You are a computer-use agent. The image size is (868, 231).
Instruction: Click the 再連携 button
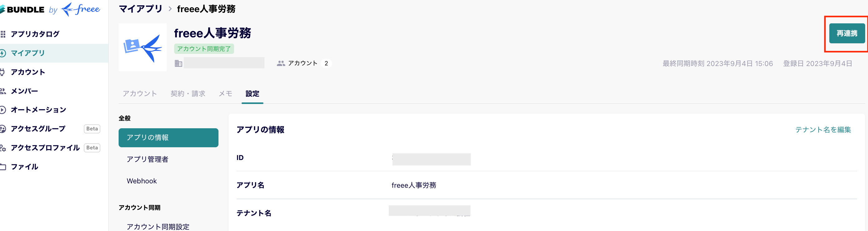(x=846, y=33)
